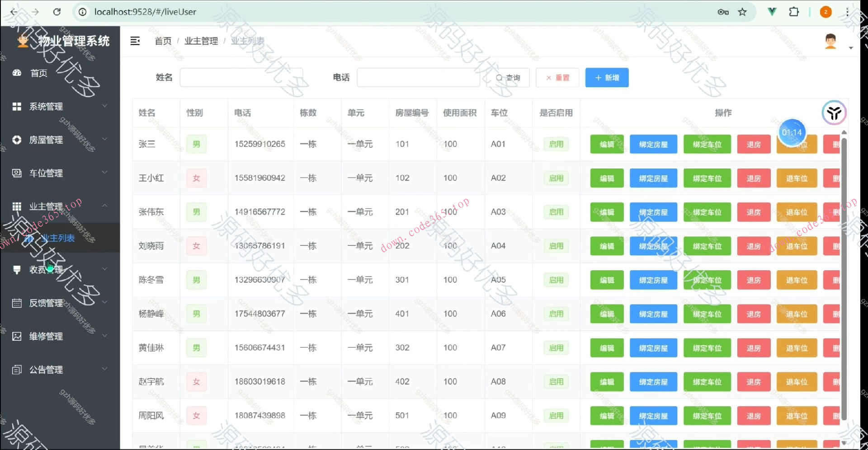
Task: Open the 房屋管理 sidebar icon
Action: (x=17, y=140)
